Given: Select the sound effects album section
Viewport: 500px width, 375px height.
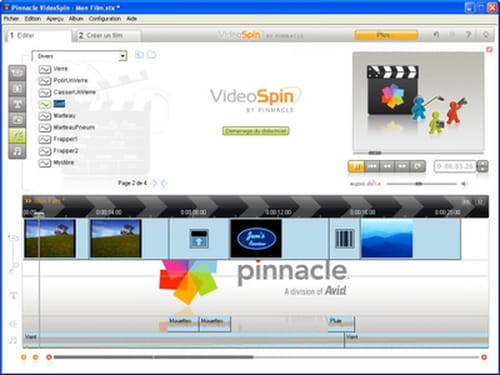Looking at the screenshot, I should 17,136.
